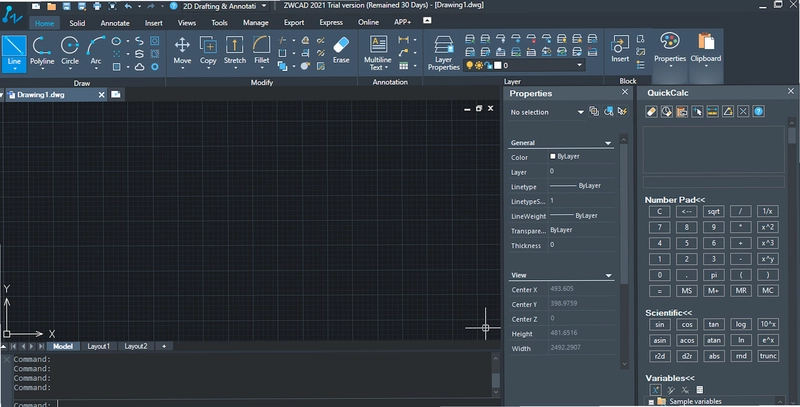The width and height of the screenshot is (800, 407).
Task: Click ByLayer color swatch in Properties
Action: point(553,157)
